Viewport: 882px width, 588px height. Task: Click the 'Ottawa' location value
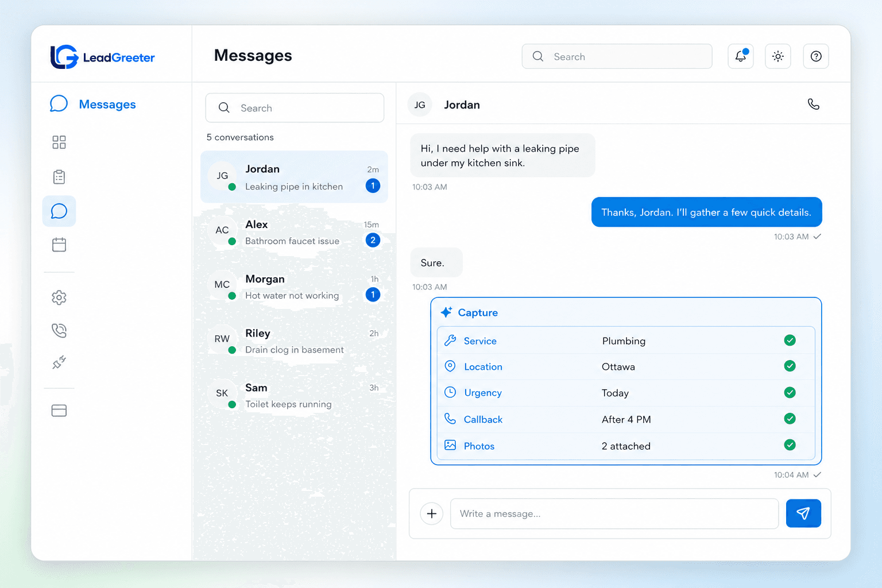pyautogui.click(x=618, y=366)
